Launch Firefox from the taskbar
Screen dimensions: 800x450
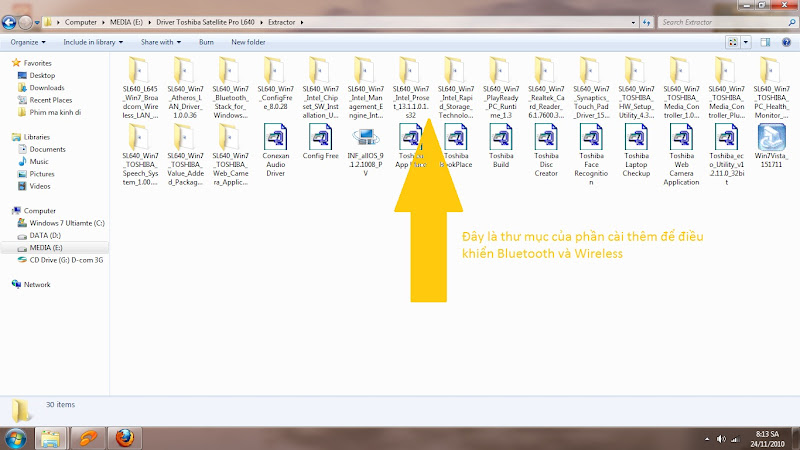coord(124,438)
